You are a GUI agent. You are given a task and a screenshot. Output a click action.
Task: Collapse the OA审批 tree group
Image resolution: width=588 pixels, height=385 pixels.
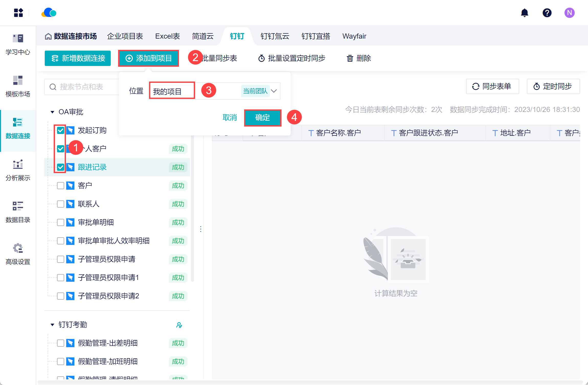tap(52, 112)
